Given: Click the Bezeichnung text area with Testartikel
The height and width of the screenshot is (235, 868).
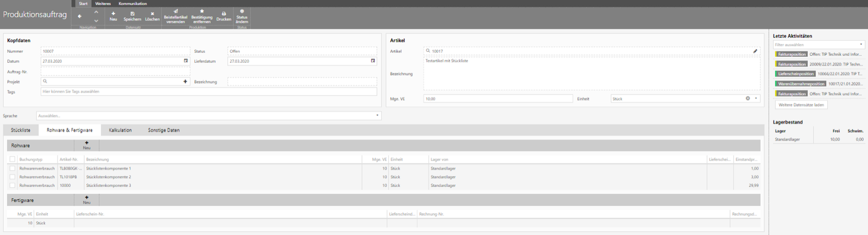Looking at the screenshot, I should click(x=592, y=74).
